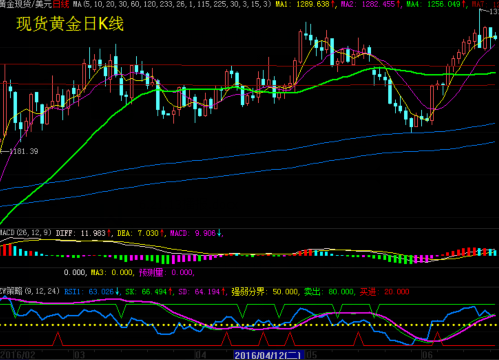Screen dimensions: 499x360
Task: Open the MA parameters list in header
Action: click(x=172, y=4)
